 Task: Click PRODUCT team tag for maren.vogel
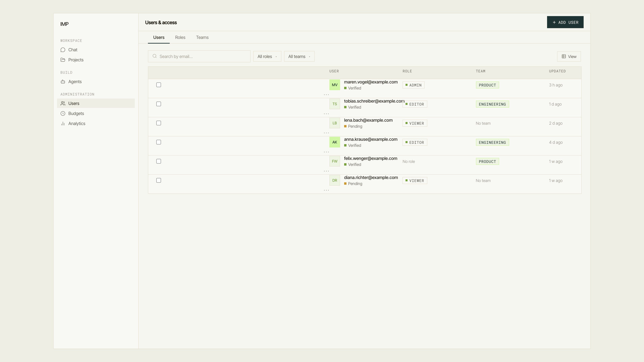coord(487,85)
